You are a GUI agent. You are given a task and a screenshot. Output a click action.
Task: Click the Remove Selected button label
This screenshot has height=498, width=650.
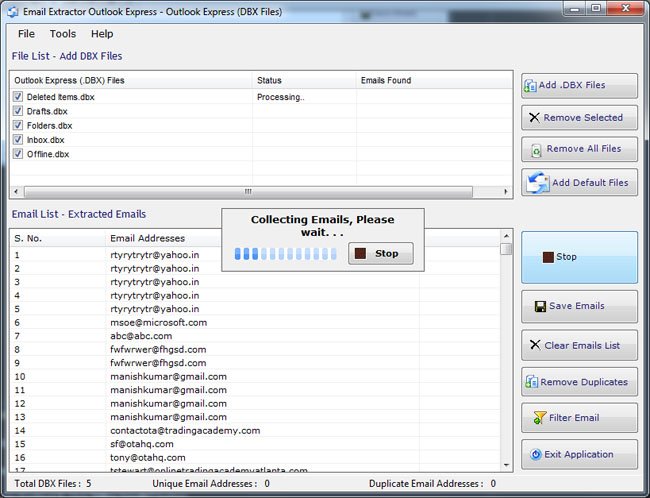[583, 117]
